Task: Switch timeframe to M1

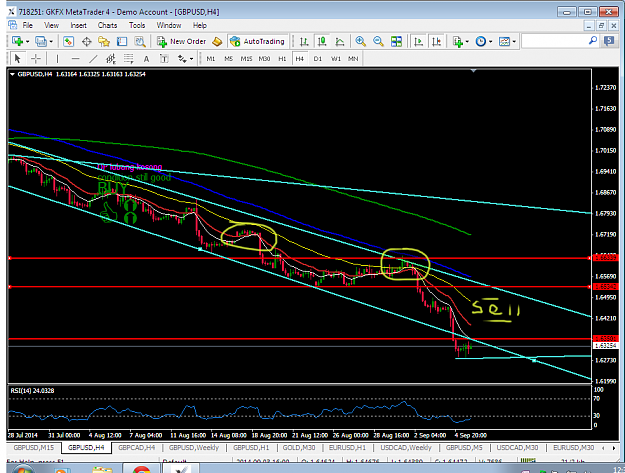Action: tap(210, 59)
